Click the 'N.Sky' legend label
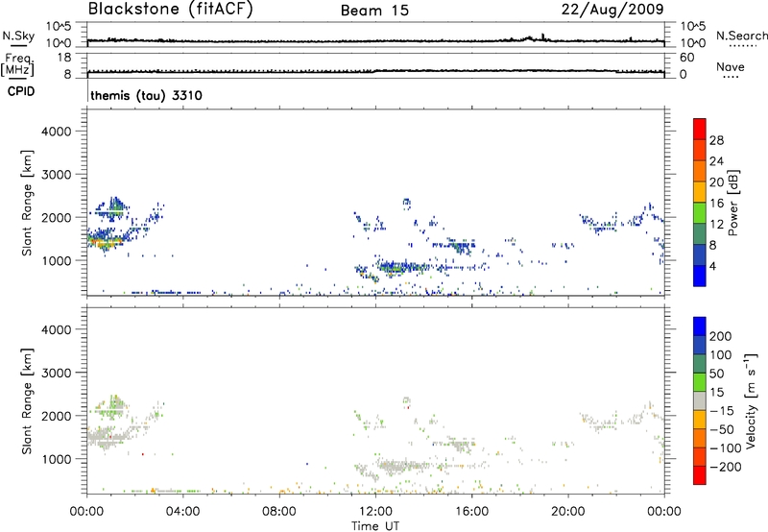This screenshot has width=768, height=532. [18, 36]
